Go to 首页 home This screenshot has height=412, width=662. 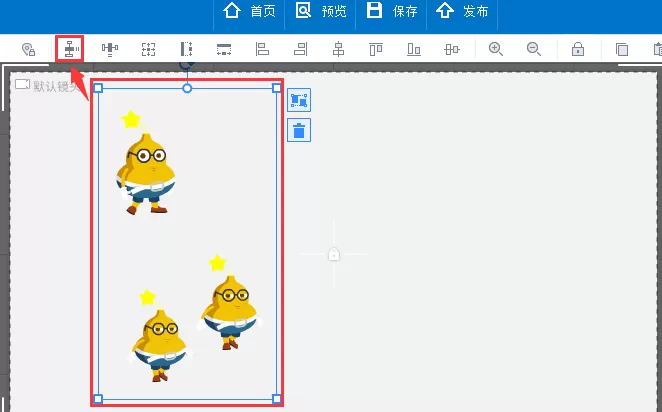249,11
